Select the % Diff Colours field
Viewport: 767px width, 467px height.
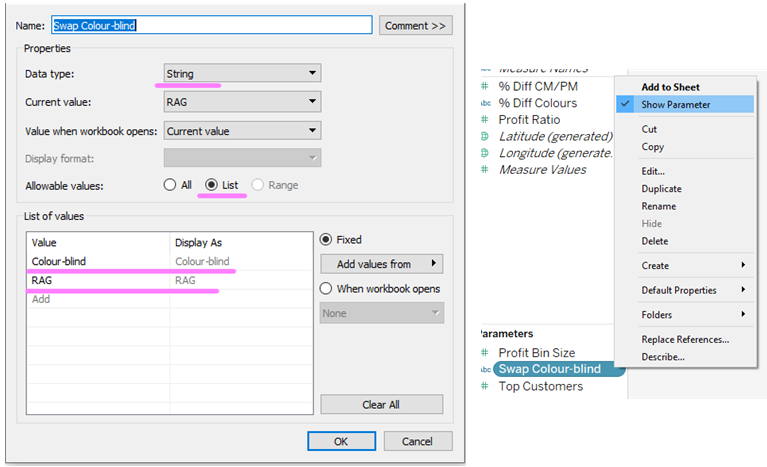coord(538,103)
